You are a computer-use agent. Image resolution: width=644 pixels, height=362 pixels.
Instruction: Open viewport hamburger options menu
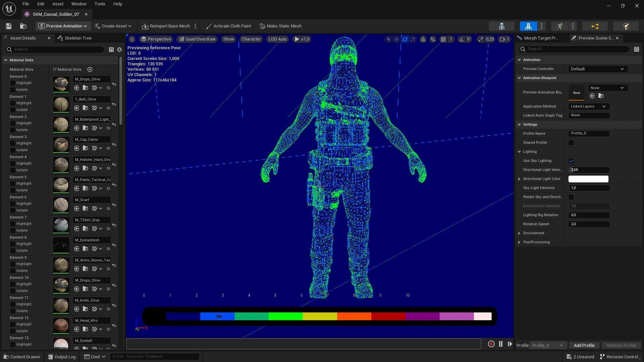[132, 39]
